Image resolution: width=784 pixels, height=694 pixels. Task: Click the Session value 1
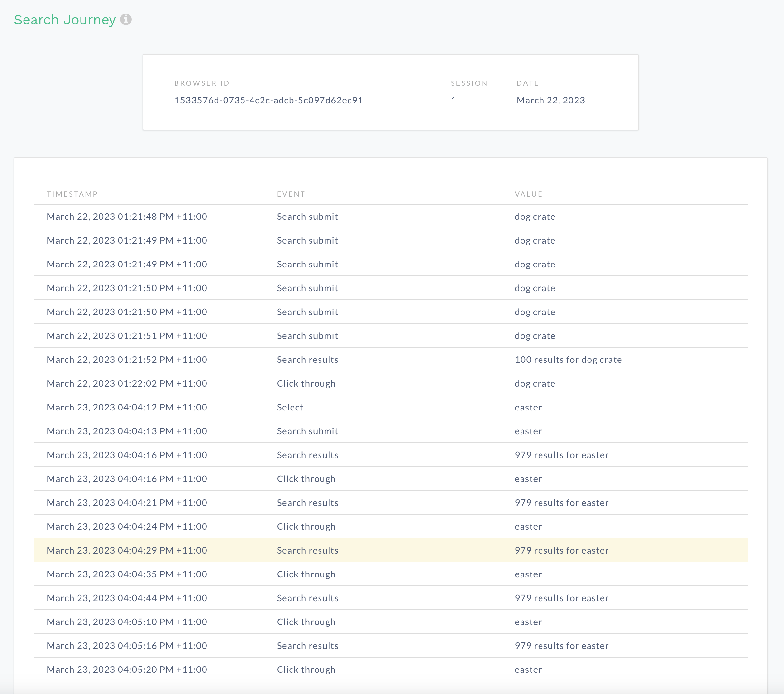(454, 100)
